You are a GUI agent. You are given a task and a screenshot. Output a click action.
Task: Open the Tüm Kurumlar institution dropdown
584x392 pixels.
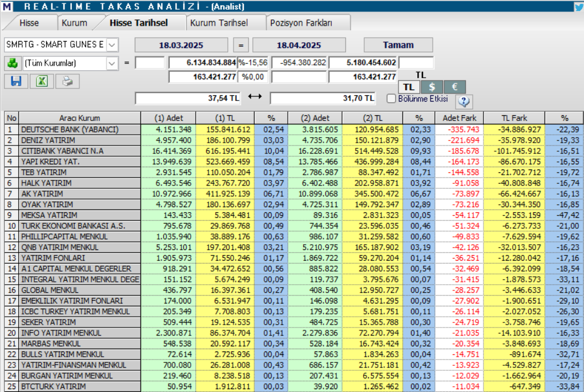[112, 63]
